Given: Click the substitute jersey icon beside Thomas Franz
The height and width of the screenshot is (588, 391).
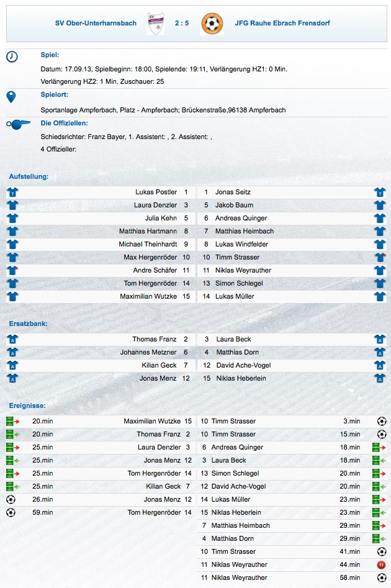Looking at the screenshot, I should 12,340.
